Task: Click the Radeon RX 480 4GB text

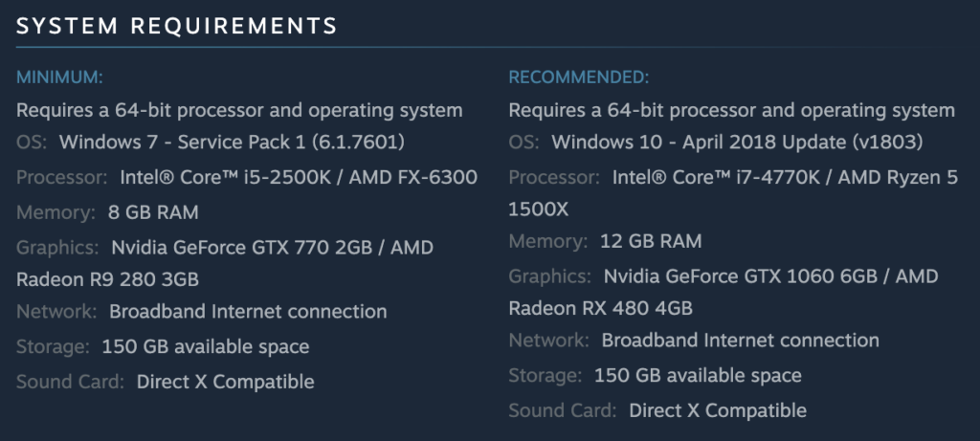Action: click(x=601, y=308)
